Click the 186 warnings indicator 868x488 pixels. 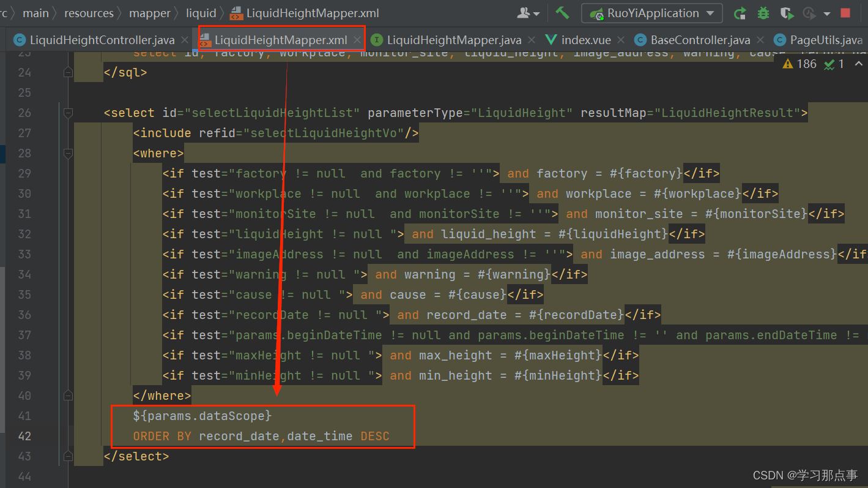[x=799, y=64]
